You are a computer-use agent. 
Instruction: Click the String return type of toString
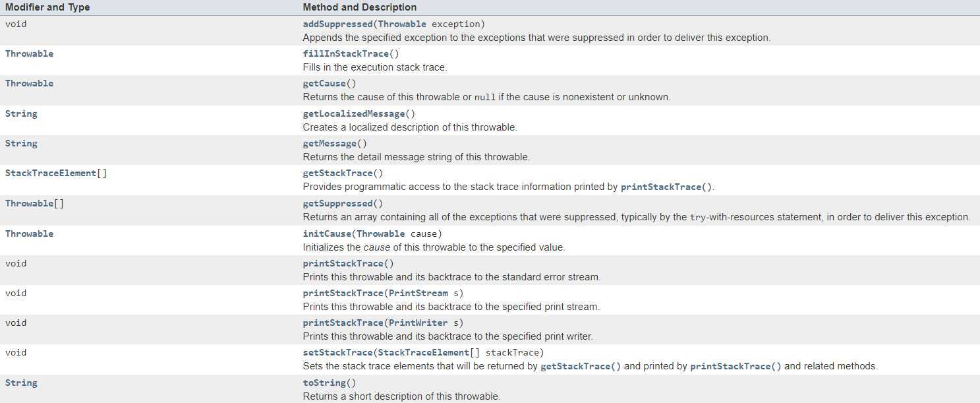[x=21, y=383]
